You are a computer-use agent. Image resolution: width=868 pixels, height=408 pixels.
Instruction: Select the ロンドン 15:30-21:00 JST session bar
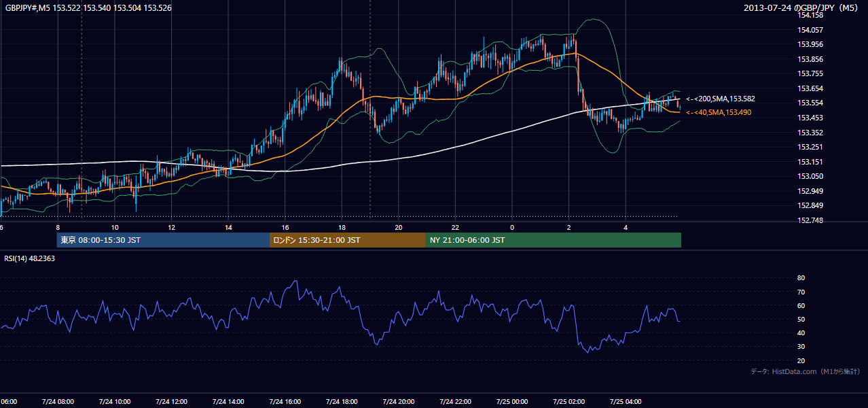point(348,240)
